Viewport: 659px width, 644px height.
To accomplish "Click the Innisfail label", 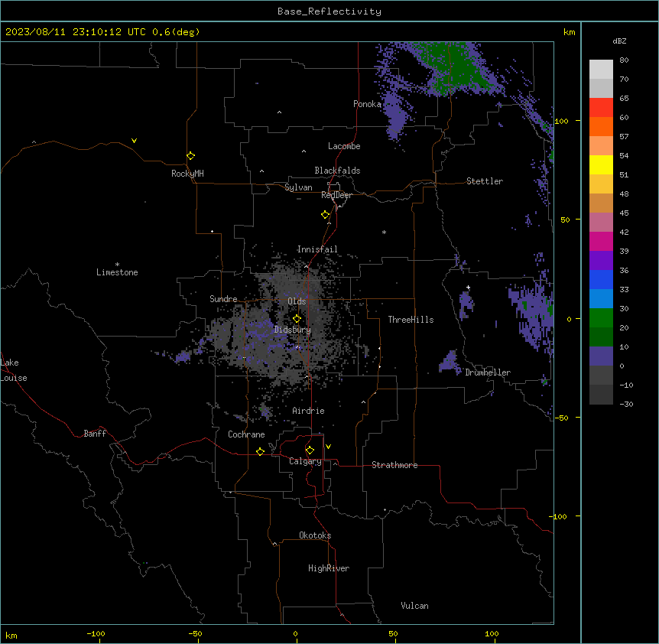I will coord(317,249).
